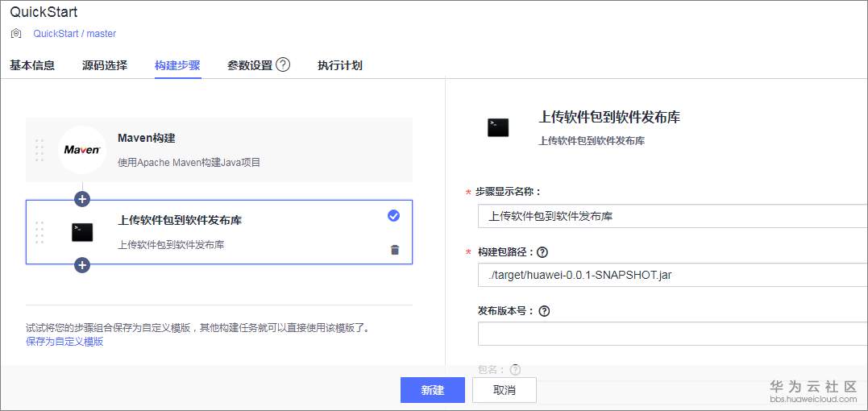Click the repository icon beside QuickStart / master
Image resolution: width=868 pixels, height=411 pixels.
[x=16, y=34]
